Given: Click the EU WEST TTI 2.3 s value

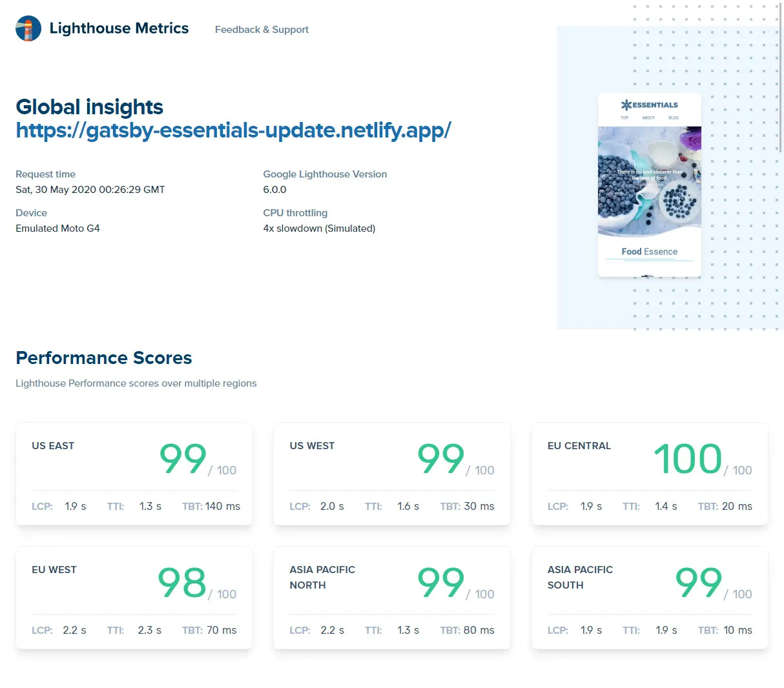Looking at the screenshot, I should coord(150,631).
